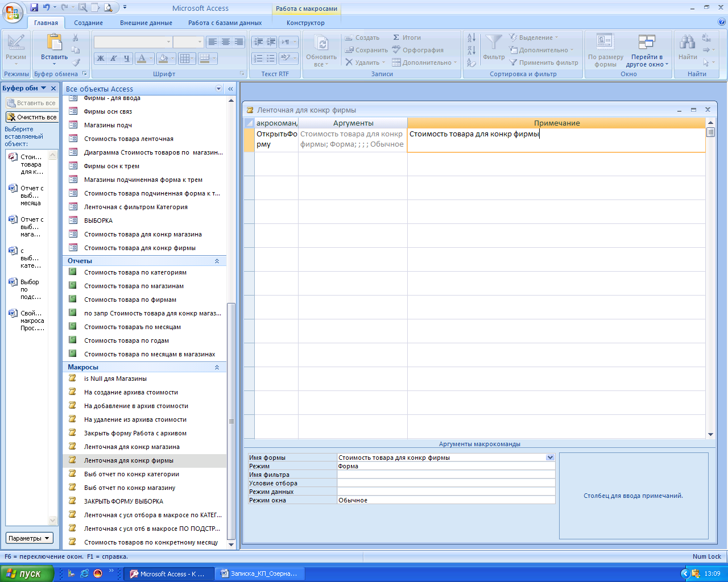Click По размеру формы icon
728x582 pixels.
605,42
